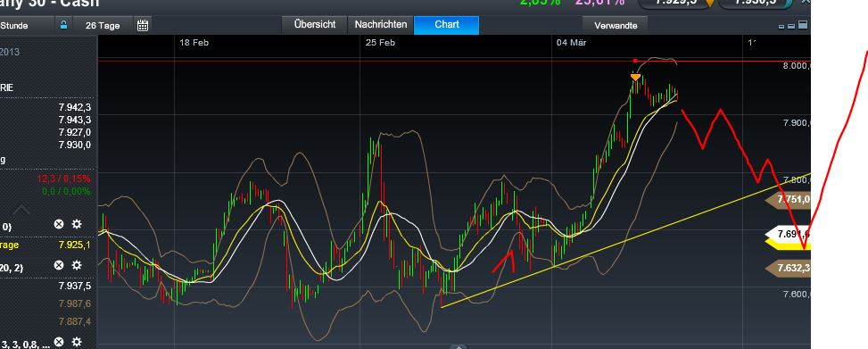Remove the first indicator ending in 0)
The width and height of the screenshot is (868, 349).
(x=59, y=224)
